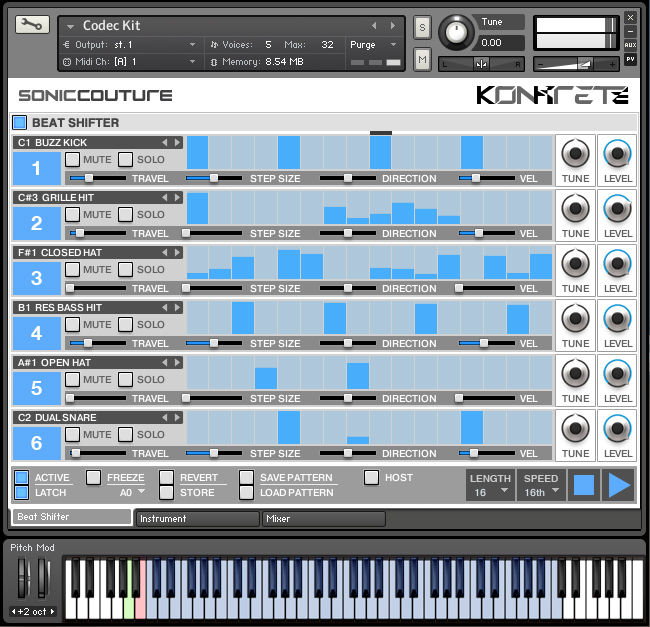Switch to the Instrument tab
Screen dimensions: 650x627
(198, 519)
